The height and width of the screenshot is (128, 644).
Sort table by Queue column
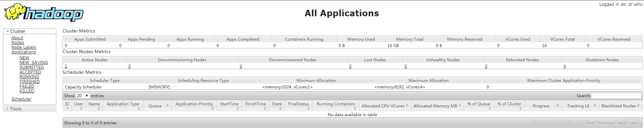(157, 106)
